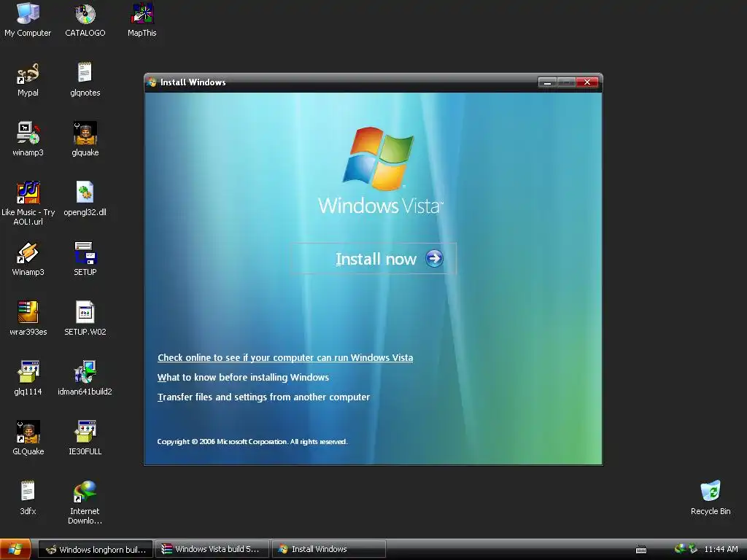
Task: Click the second tray icon beside the clock
Action: tap(693, 548)
